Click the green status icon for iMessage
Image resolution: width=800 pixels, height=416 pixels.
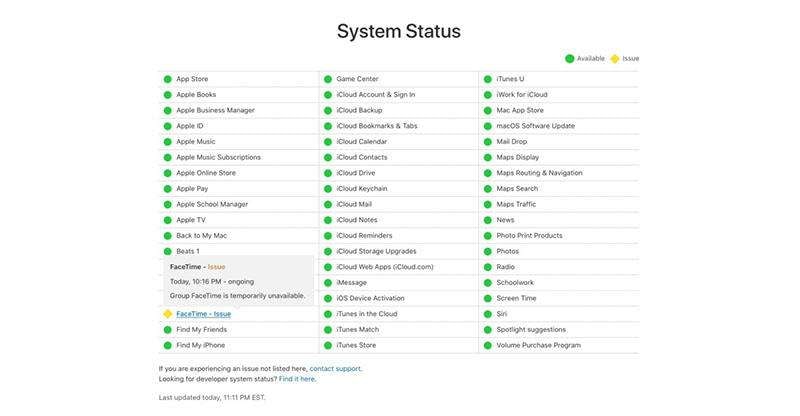coord(328,283)
